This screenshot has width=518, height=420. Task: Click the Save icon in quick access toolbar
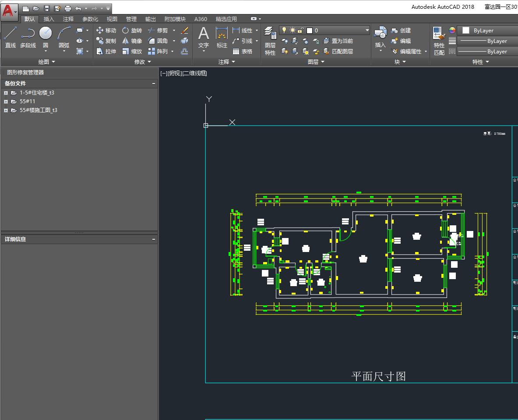click(x=46, y=8)
